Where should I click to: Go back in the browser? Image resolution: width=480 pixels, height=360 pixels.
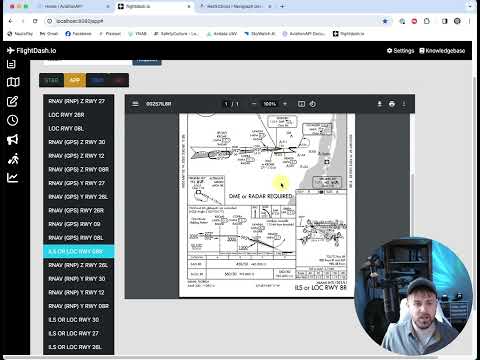point(11,21)
